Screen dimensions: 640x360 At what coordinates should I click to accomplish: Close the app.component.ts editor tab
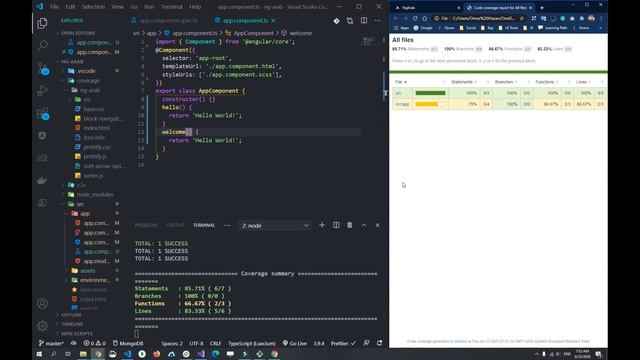click(x=273, y=20)
